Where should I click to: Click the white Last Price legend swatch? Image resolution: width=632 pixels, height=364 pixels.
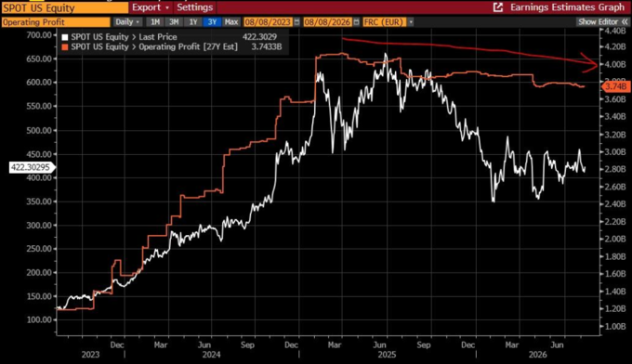point(65,37)
